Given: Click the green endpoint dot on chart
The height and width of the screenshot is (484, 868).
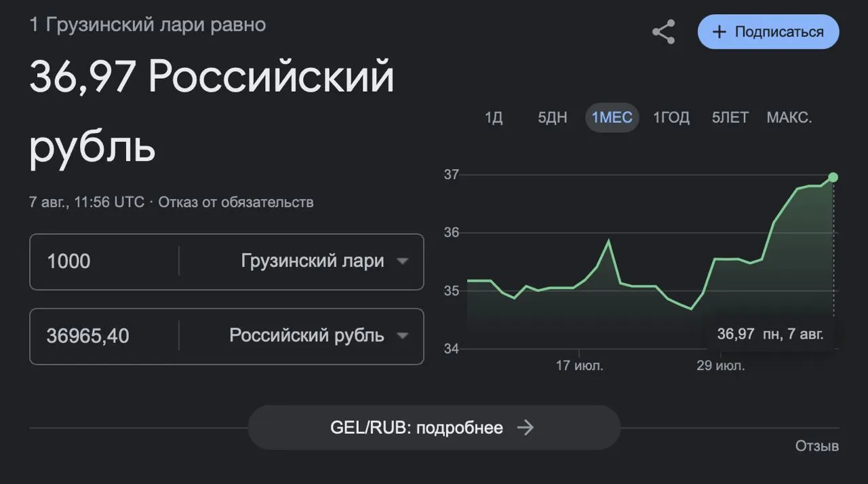Looking at the screenshot, I should coord(833,177).
